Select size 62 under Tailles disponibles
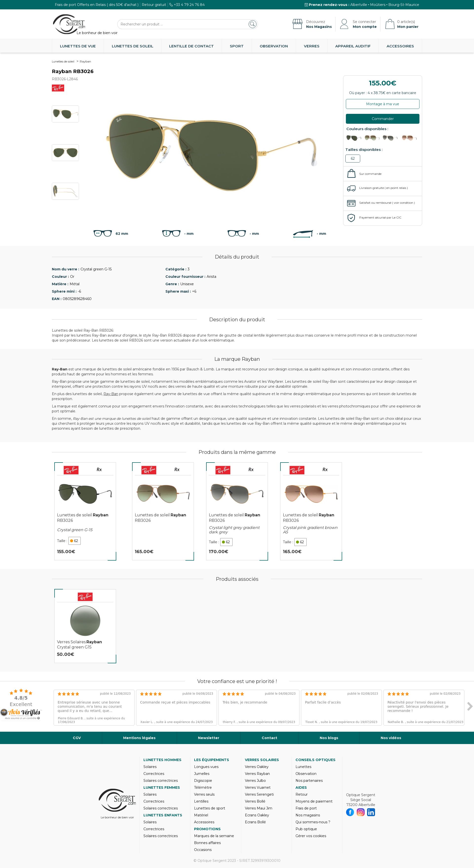This screenshot has height=868, width=474. [353, 158]
